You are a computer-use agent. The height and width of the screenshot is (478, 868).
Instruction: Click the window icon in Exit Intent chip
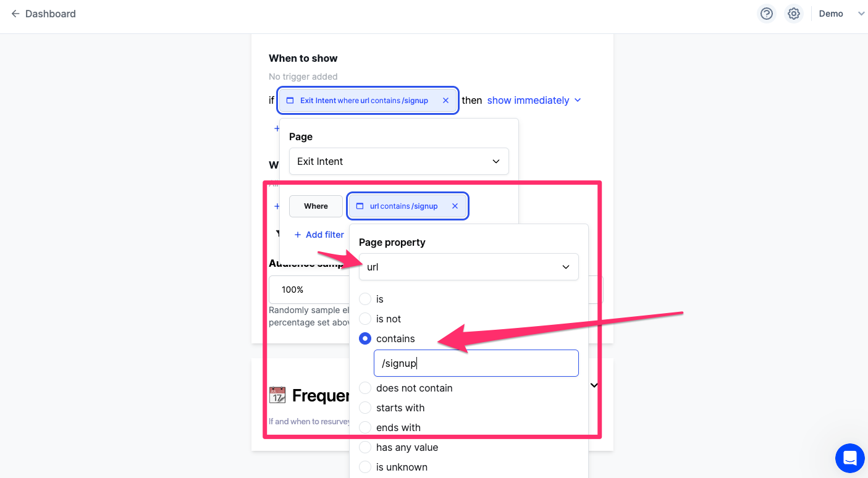(290, 100)
